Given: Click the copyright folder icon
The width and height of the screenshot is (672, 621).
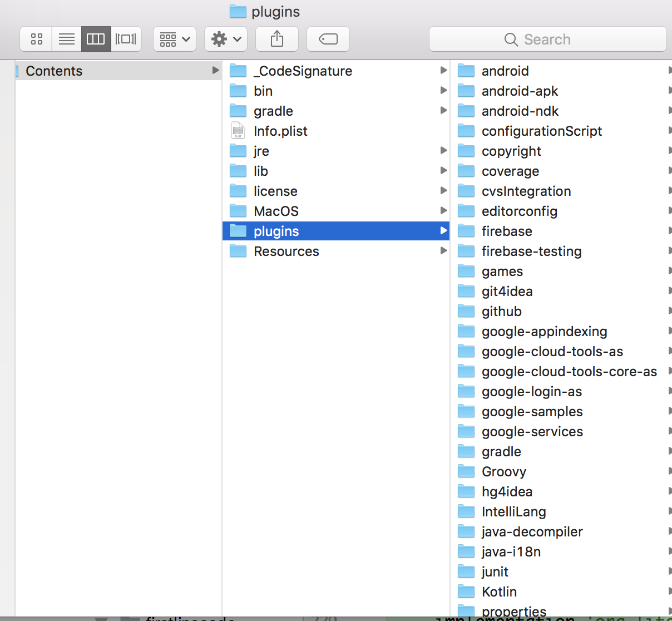Looking at the screenshot, I should click(x=466, y=151).
